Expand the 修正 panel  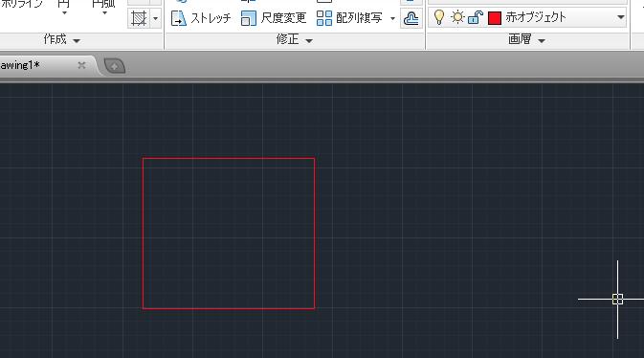click(295, 40)
